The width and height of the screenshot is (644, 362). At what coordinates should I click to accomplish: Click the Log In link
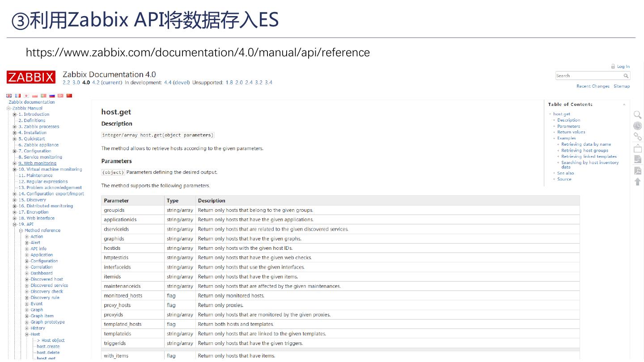pyautogui.click(x=623, y=67)
